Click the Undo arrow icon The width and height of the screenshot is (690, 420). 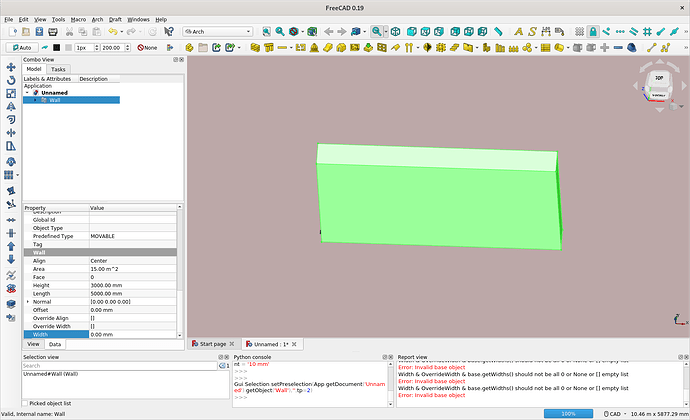click(113, 32)
